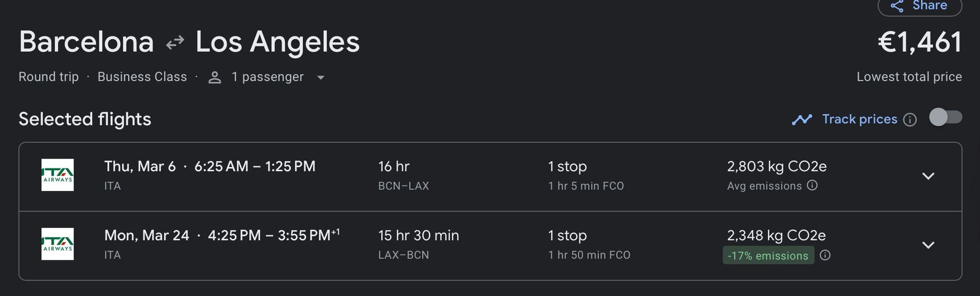The width and height of the screenshot is (980, 296).
Task: Click the round-trip arrows between city names
Action: 175,43
